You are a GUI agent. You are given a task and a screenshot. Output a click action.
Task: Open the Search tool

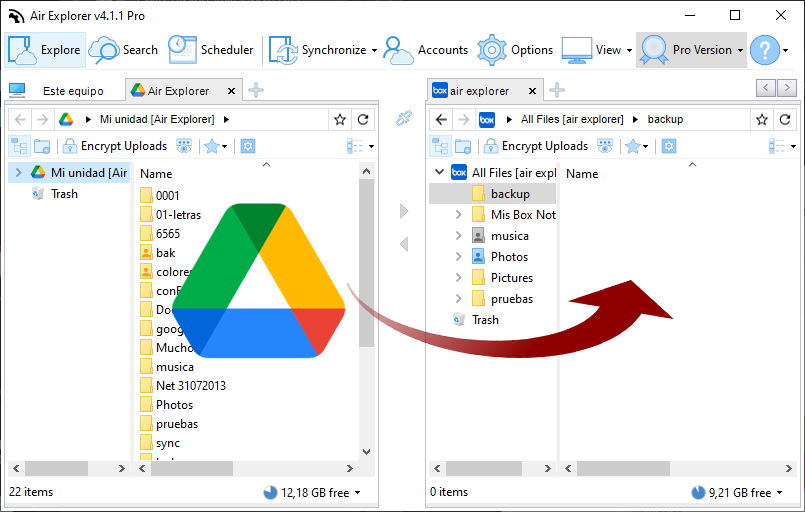coord(123,50)
